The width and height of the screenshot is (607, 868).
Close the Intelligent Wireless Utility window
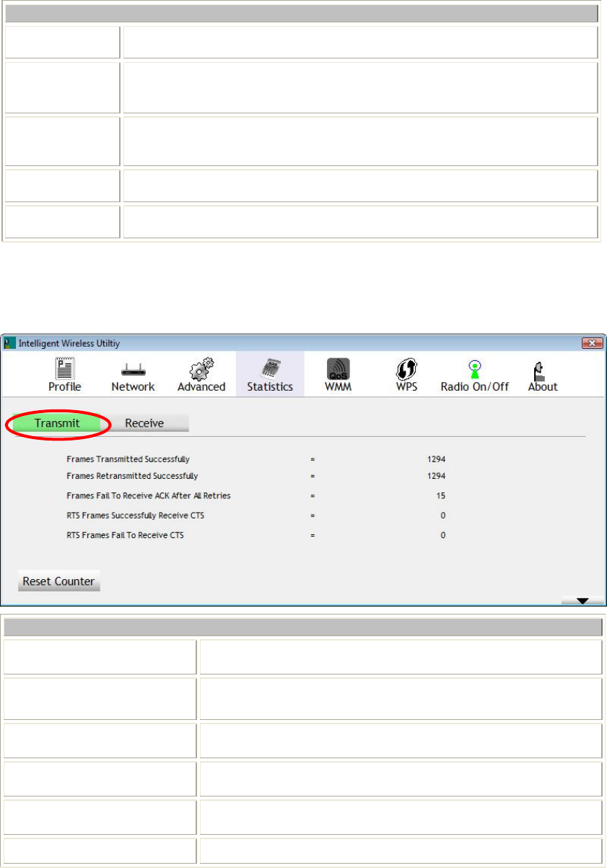point(591,342)
